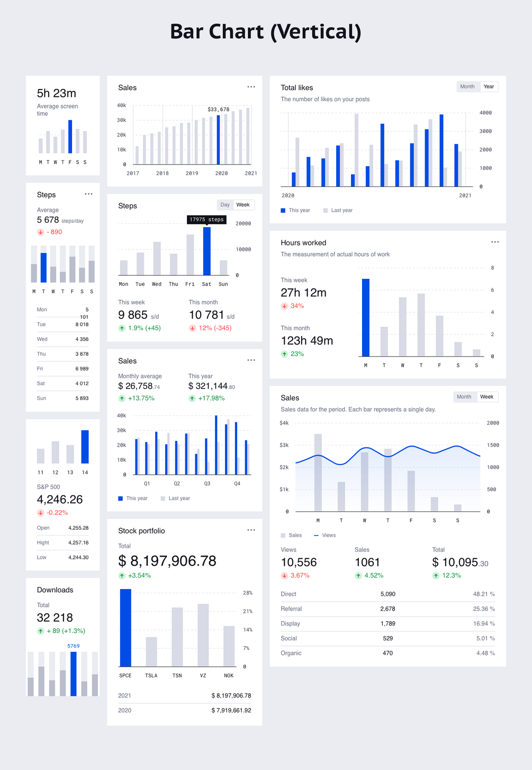Click the green up arrow beside +17.98%
Viewport: 532px width, 770px height.
192,398
